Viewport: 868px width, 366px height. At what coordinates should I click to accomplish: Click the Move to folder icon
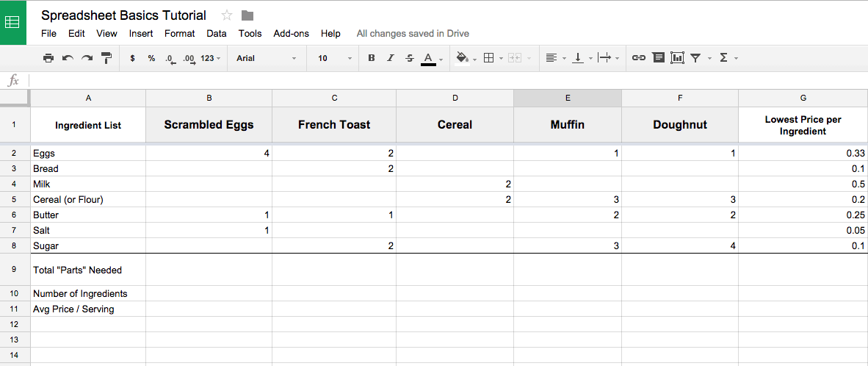tap(247, 15)
